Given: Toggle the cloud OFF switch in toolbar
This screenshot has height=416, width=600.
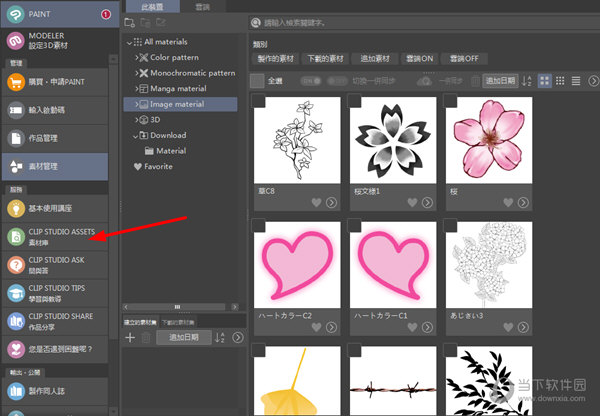Looking at the screenshot, I should [337, 81].
